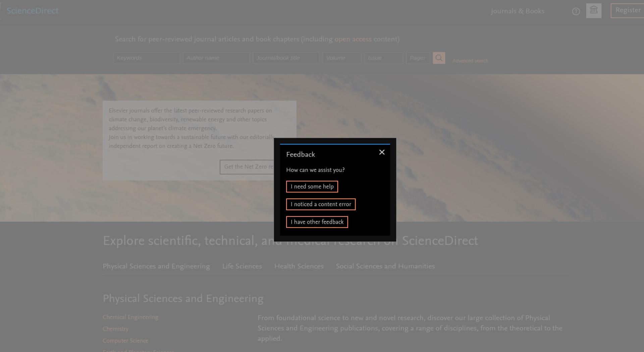This screenshot has width=644, height=352.
Task: Focus the Volume field
Action: (342, 58)
